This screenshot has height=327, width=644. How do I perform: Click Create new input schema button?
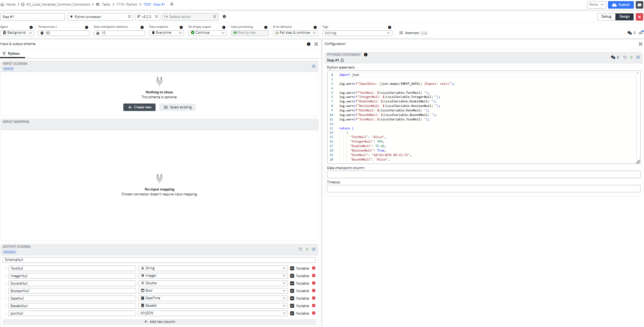(x=139, y=107)
